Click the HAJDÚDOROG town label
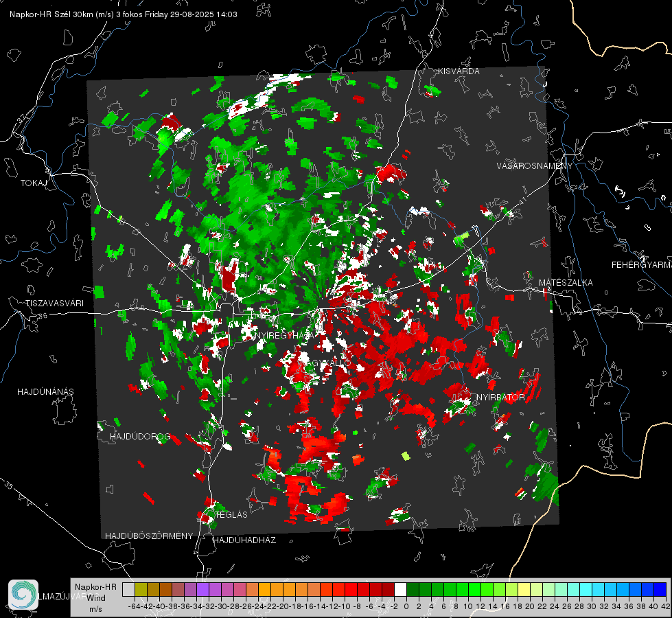Screen dimensions: 672x618 point(140,437)
